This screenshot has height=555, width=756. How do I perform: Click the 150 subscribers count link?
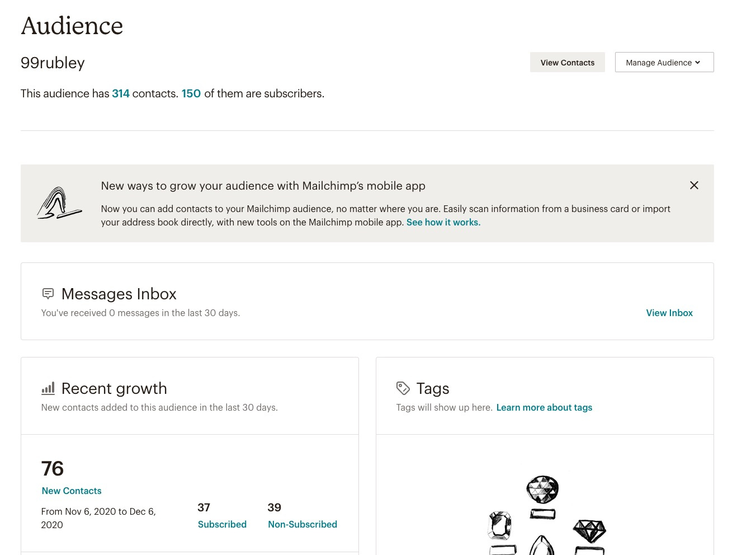click(x=191, y=93)
